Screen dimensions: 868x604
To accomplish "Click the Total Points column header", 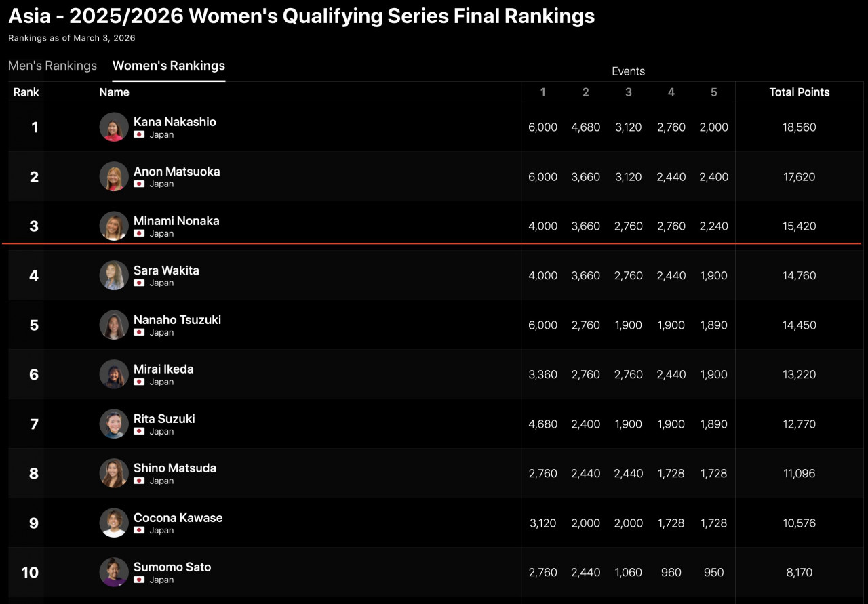I will point(799,92).
